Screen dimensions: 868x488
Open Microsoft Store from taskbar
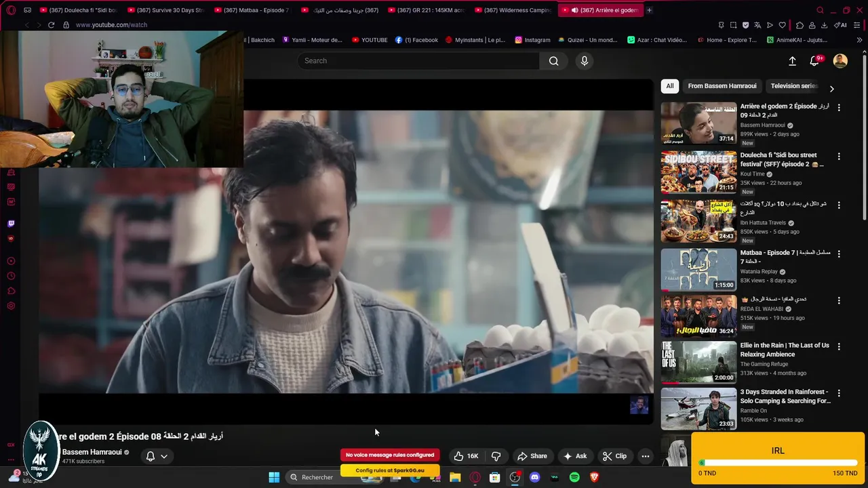495,477
